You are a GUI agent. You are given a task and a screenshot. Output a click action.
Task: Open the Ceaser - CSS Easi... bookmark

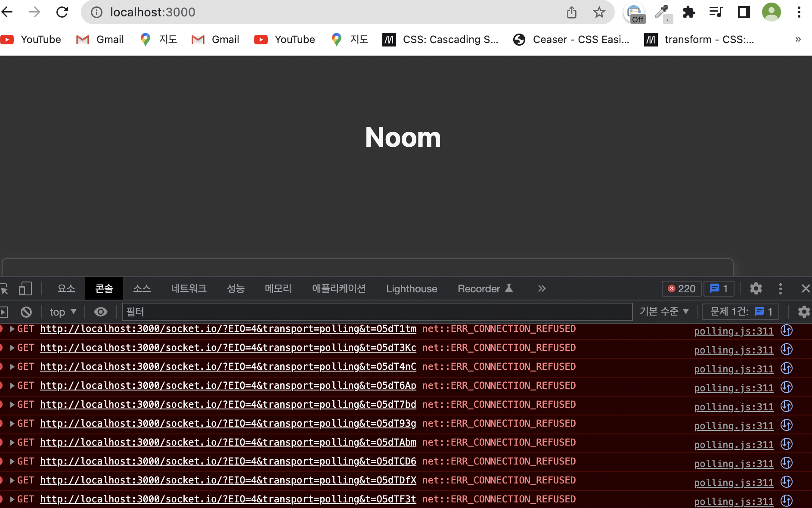pos(571,40)
